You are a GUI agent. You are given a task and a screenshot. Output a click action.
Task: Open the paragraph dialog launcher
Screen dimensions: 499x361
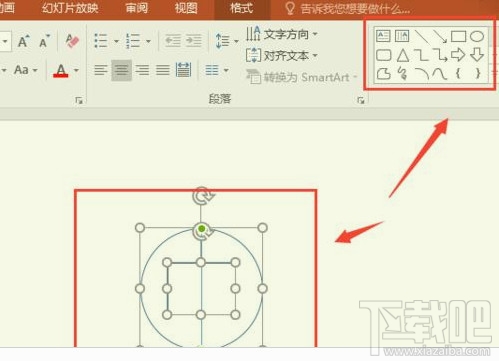(360, 100)
